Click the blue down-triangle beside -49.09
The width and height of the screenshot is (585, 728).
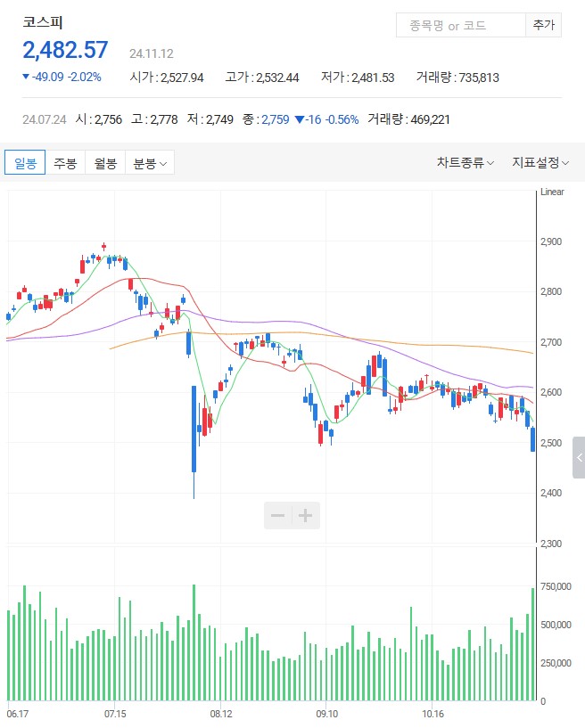click(26, 78)
